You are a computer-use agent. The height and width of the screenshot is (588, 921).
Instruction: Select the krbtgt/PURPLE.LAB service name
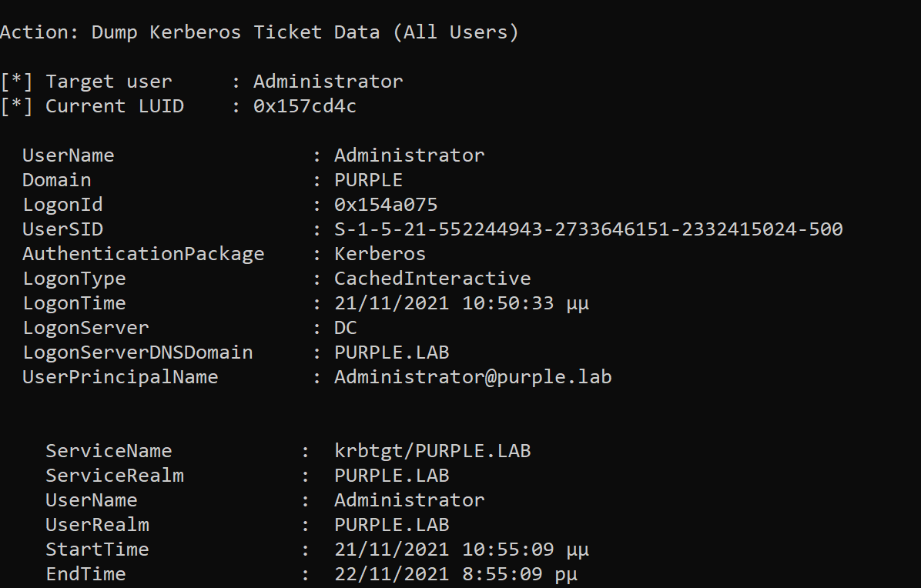click(432, 451)
